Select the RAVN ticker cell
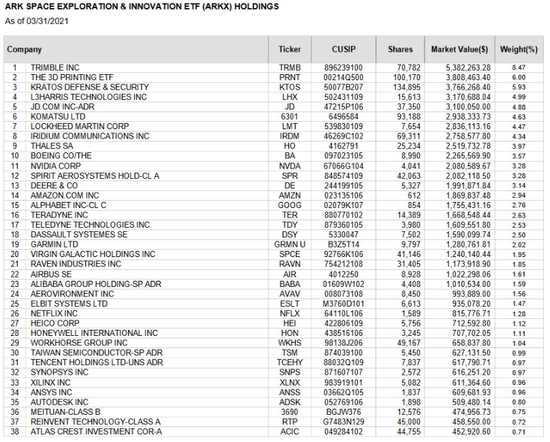This screenshot has width=550, height=442. pos(290,264)
